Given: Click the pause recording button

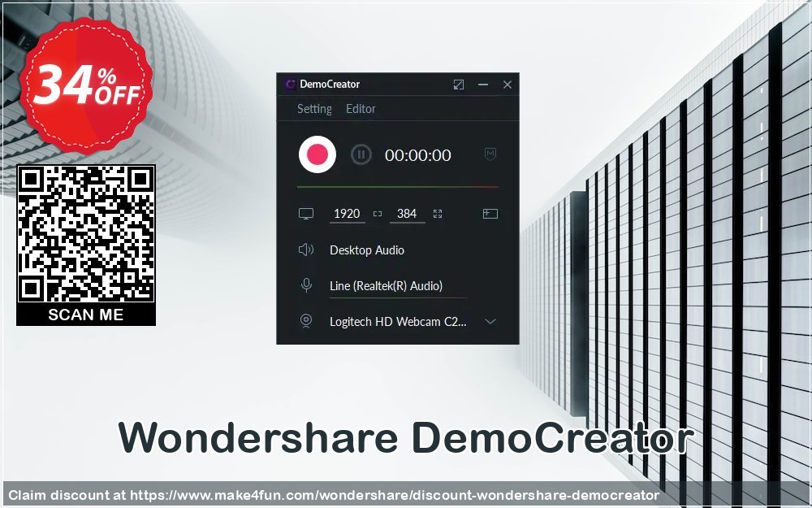Looking at the screenshot, I should pos(361,154).
